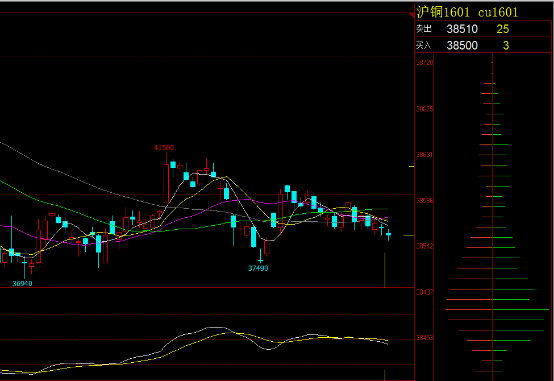The image size is (554, 381).
Task: Click the 36940 low price label
Action: tap(22, 283)
